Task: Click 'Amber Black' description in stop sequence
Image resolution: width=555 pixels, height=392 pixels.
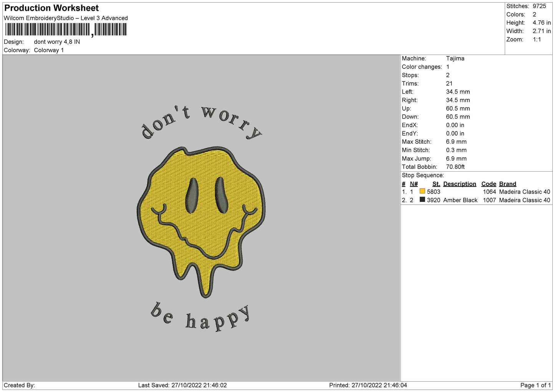Action: coord(461,200)
